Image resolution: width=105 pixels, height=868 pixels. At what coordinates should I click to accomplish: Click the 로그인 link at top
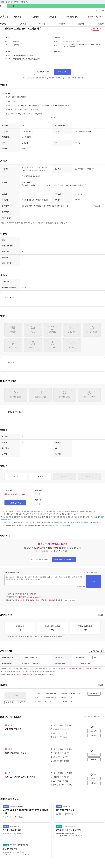98,10
